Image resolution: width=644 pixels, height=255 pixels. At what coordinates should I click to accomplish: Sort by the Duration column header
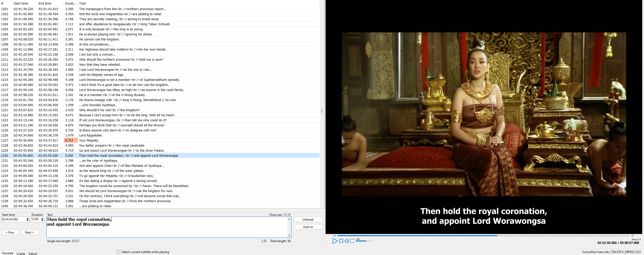click(71, 3)
